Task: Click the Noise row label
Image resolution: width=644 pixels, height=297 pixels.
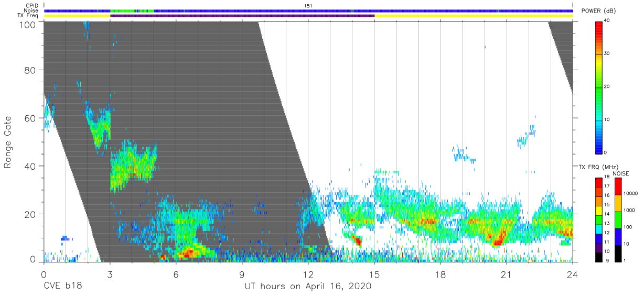Action: (30, 10)
